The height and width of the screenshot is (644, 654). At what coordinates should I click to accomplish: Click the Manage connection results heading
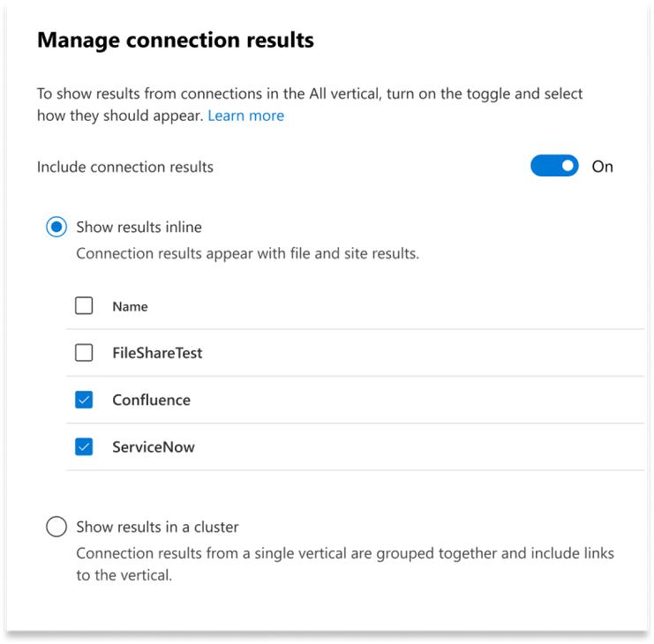point(176,40)
